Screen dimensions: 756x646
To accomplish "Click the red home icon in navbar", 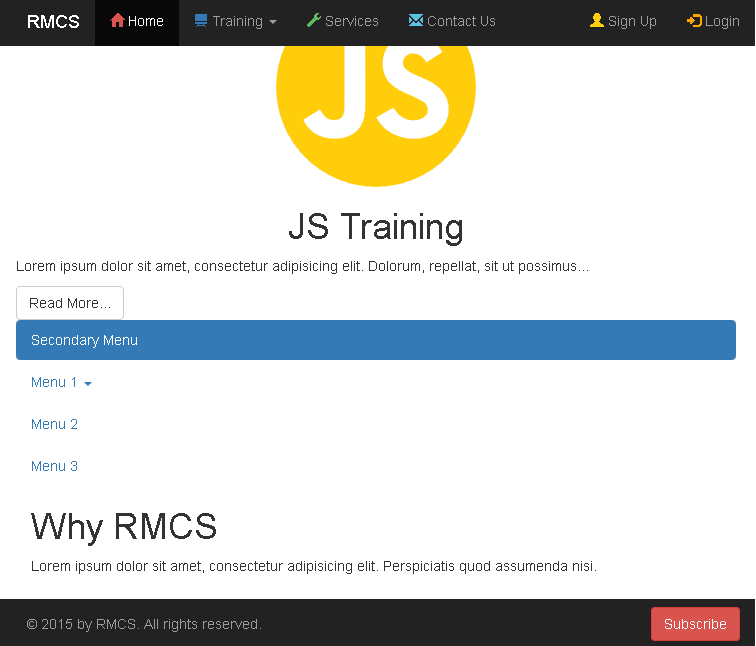I will point(117,20).
